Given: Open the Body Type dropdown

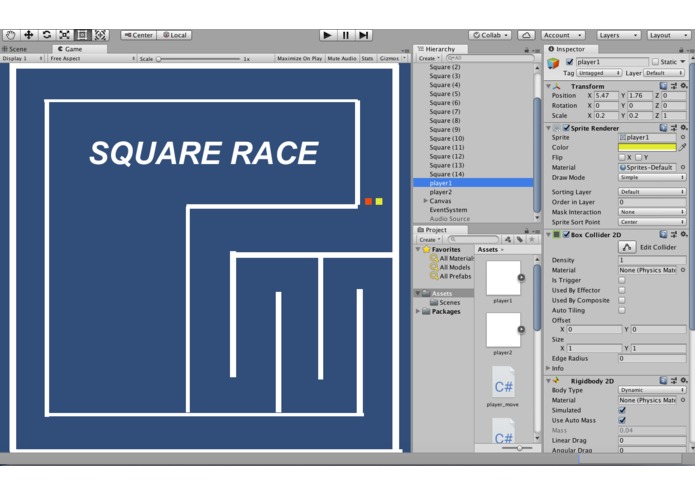Looking at the screenshot, I should pyautogui.click(x=652, y=390).
